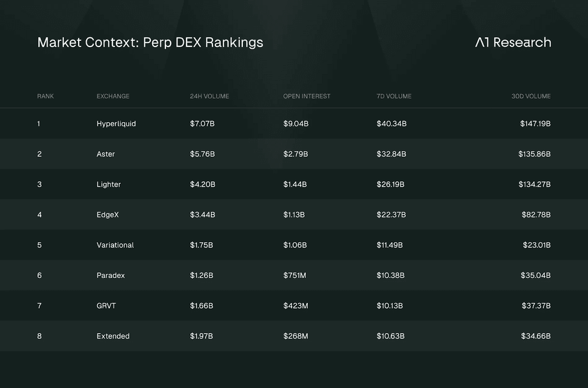Click the 30D Volume column header
The height and width of the screenshot is (388, 588).
click(531, 96)
